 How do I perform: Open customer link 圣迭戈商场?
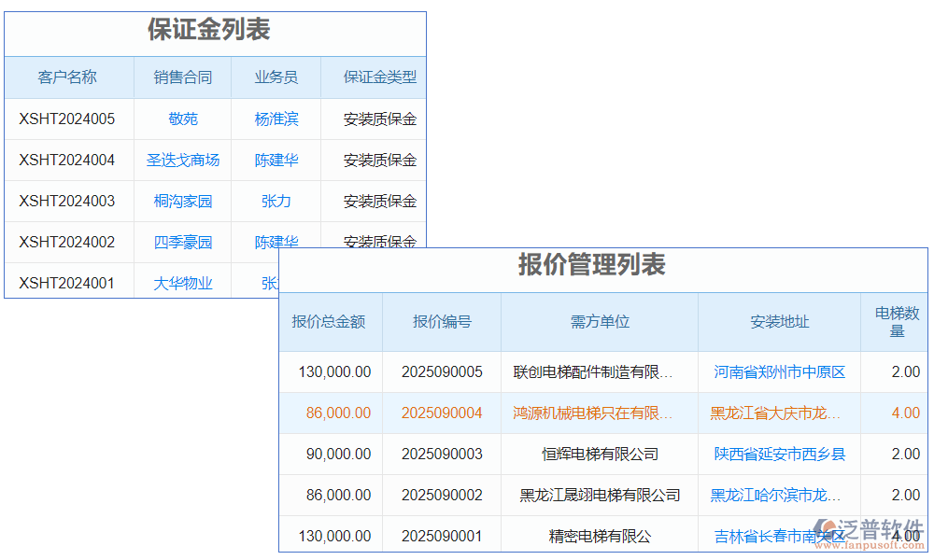coord(181,160)
